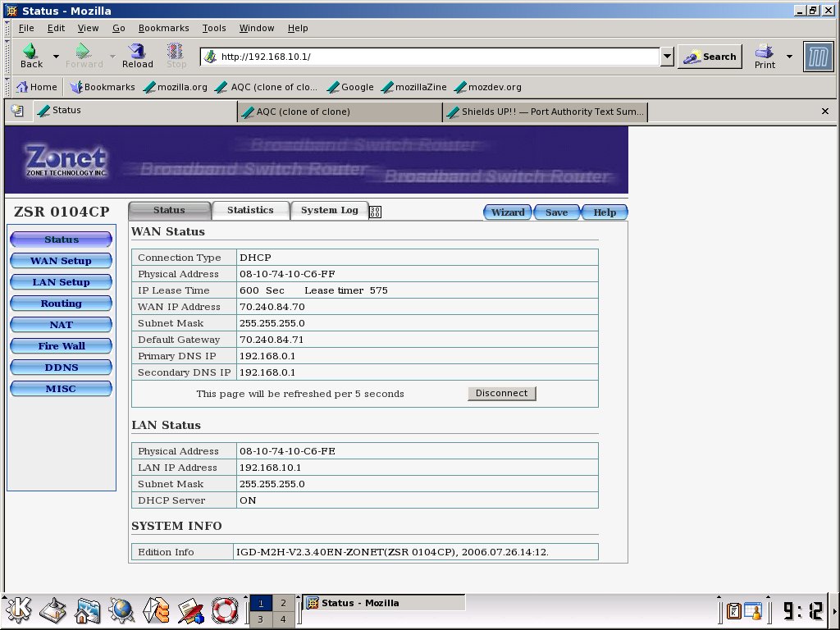Click the router Help button
840x630 pixels.
click(x=605, y=212)
